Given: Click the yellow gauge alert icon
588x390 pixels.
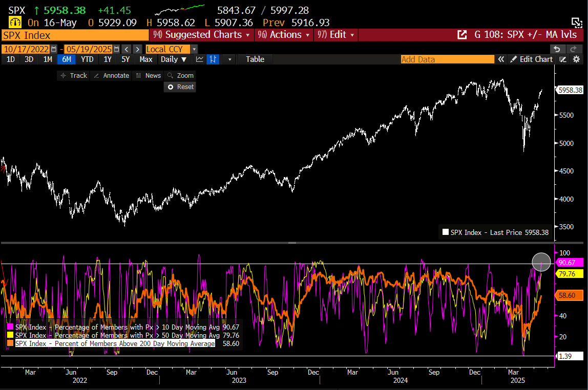Looking at the screenshot, I should (x=15, y=23).
